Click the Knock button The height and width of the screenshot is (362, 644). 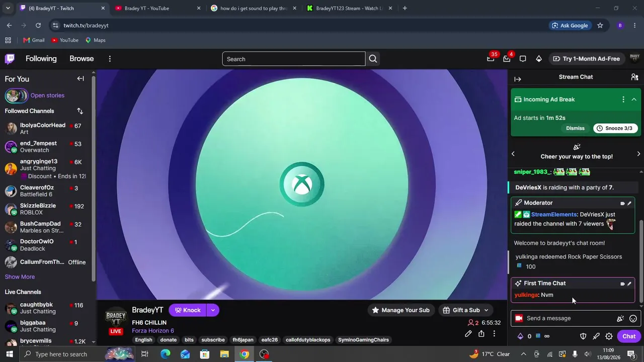(x=187, y=310)
